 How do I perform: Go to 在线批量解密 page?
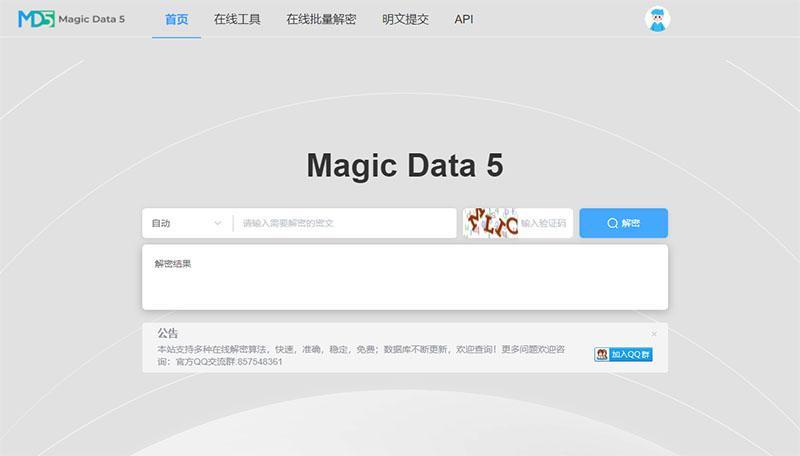coord(321,19)
